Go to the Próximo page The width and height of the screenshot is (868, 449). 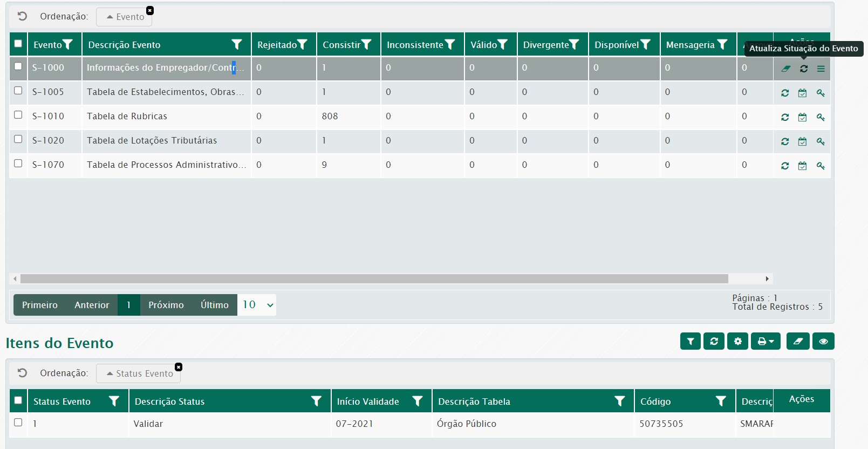[x=166, y=305]
